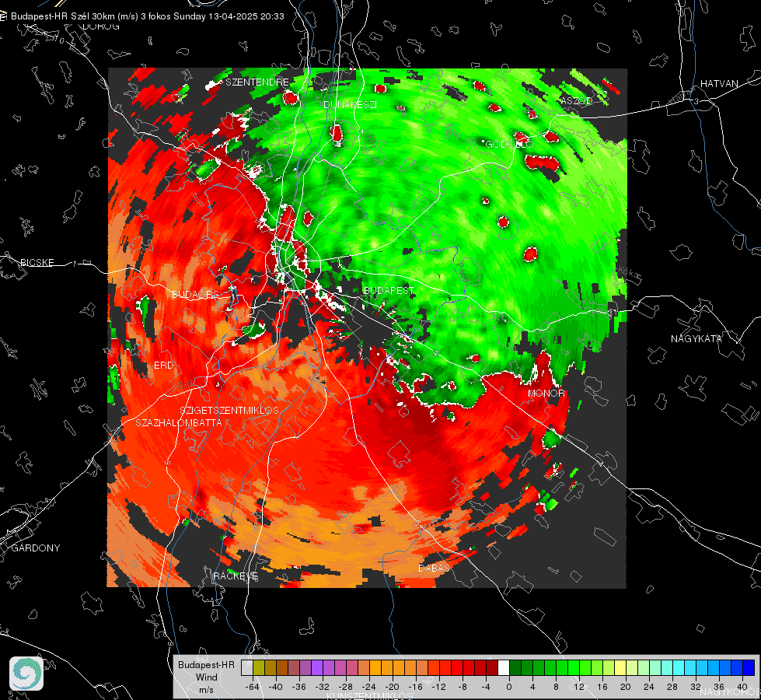Image resolution: width=761 pixels, height=700 pixels.
Task: Click the light grey first legend swatch
Action: click(x=247, y=667)
